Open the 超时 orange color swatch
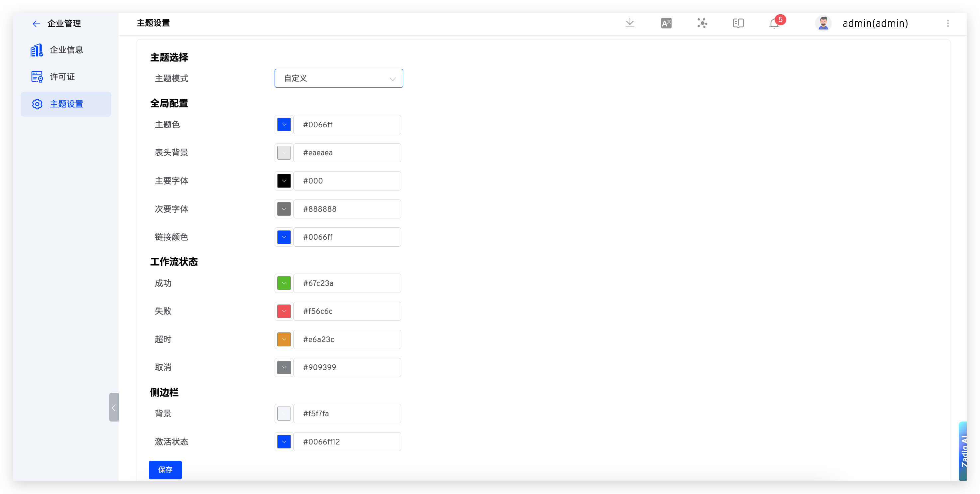This screenshot has height=494, width=980. [x=284, y=339]
